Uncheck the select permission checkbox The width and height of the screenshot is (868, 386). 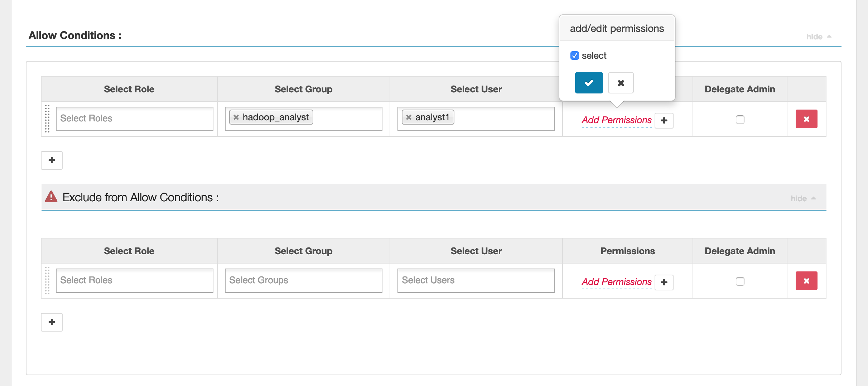click(x=574, y=56)
